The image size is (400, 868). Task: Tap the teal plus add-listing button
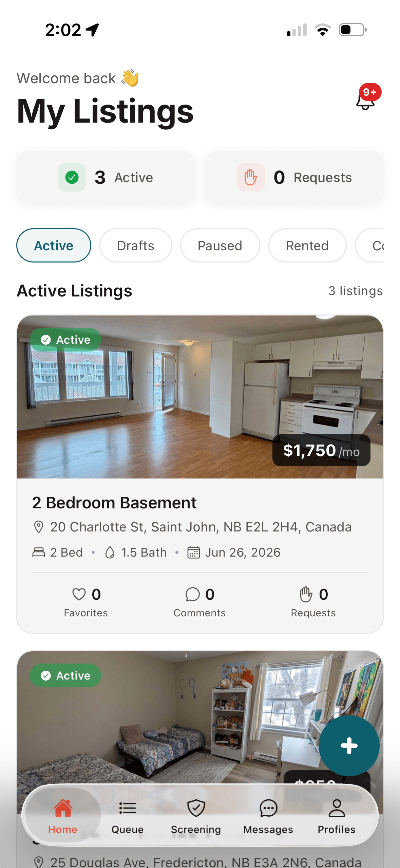coord(349,746)
